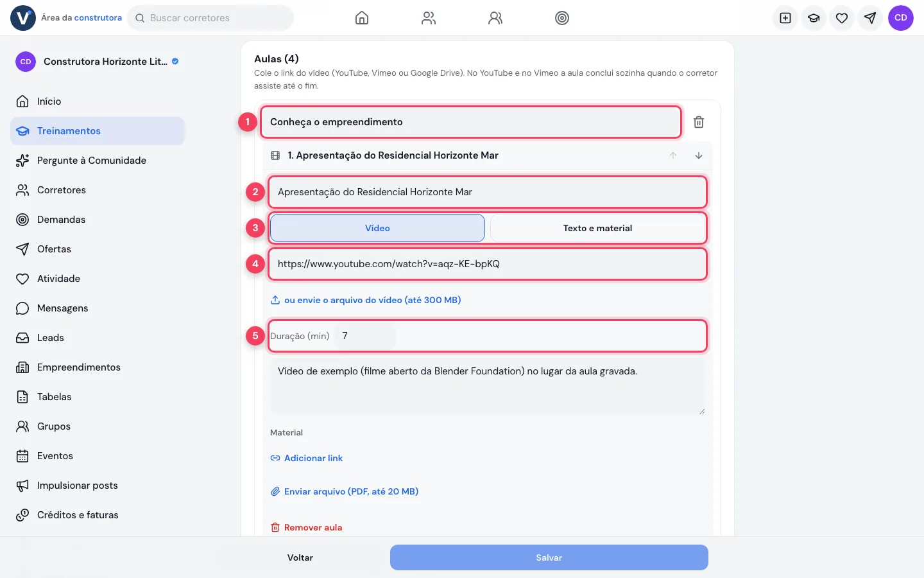The image size is (924, 578).
Task: Open the home icon in top navigation
Action: (x=362, y=18)
